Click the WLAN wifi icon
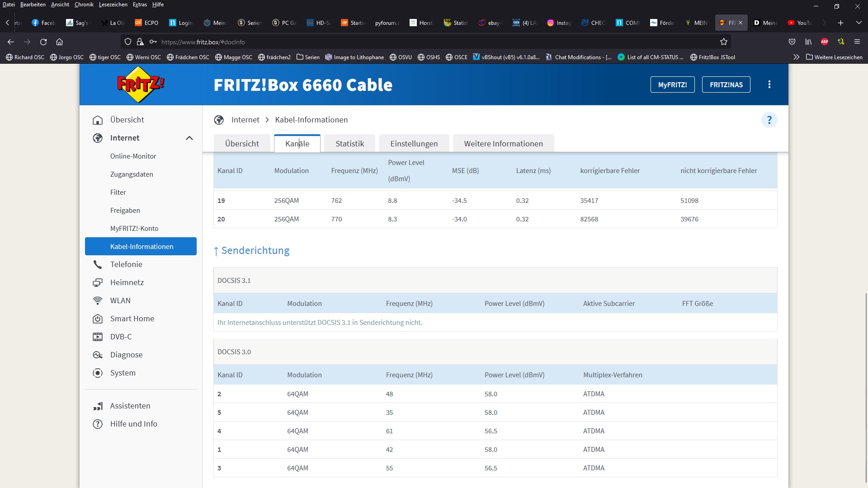 tap(97, 300)
